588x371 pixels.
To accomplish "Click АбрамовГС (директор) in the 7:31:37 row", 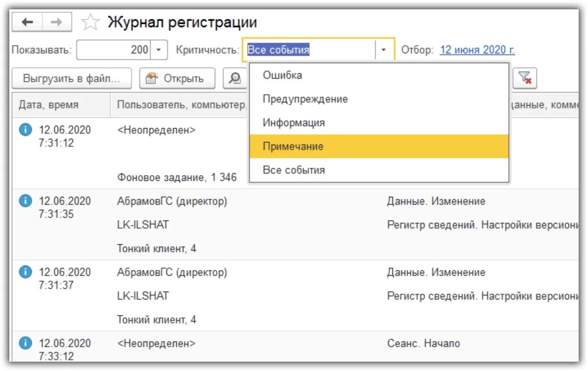I will [x=172, y=272].
